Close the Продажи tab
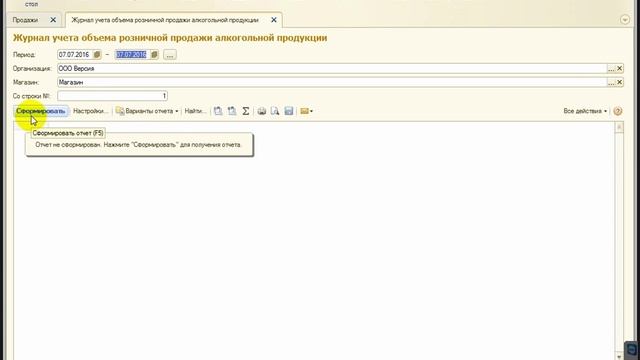Viewport: 640px width, 360px height. point(53,20)
